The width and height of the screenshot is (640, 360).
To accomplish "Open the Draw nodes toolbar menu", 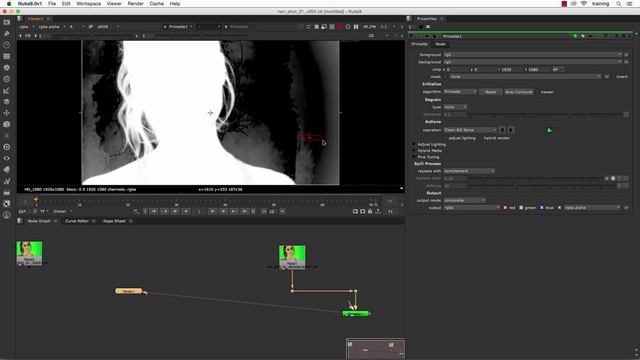I will tap(7, 33).
